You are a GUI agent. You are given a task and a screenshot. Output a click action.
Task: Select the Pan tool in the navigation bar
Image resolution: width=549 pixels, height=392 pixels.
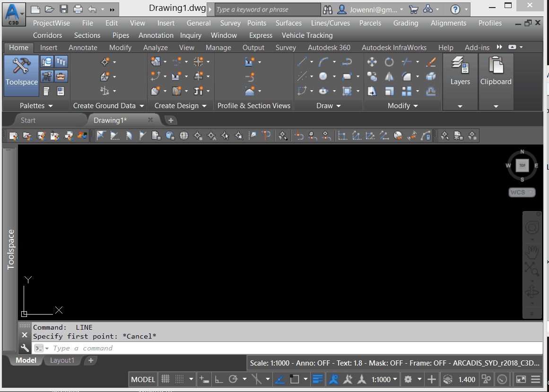click(532, 252)
